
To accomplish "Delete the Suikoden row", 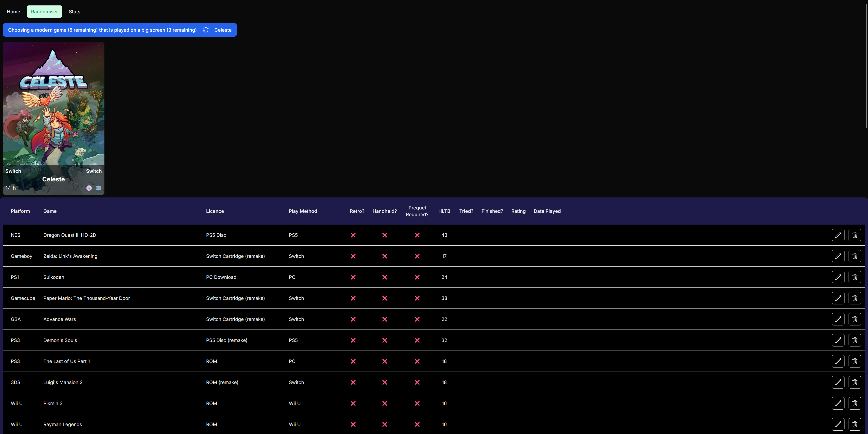I will click(855, 277).
